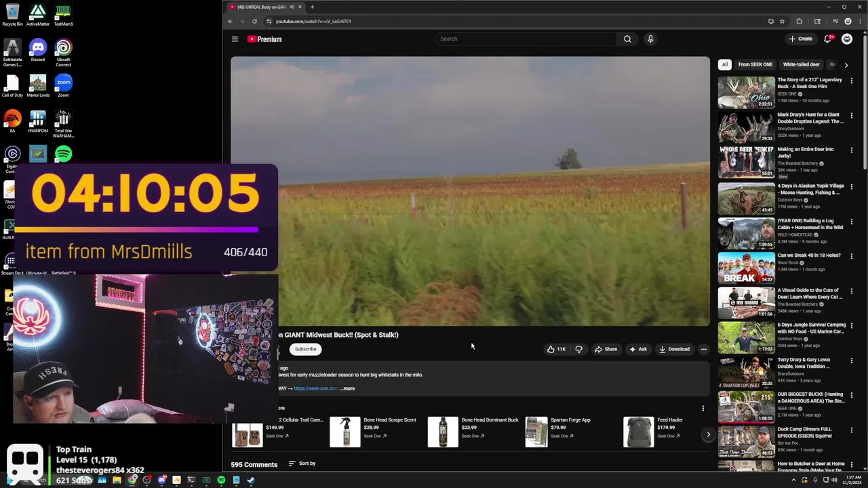Viewport: 868px width, 488px height.
Task: Select the 'All' filter chip
Action: [725, 64]
